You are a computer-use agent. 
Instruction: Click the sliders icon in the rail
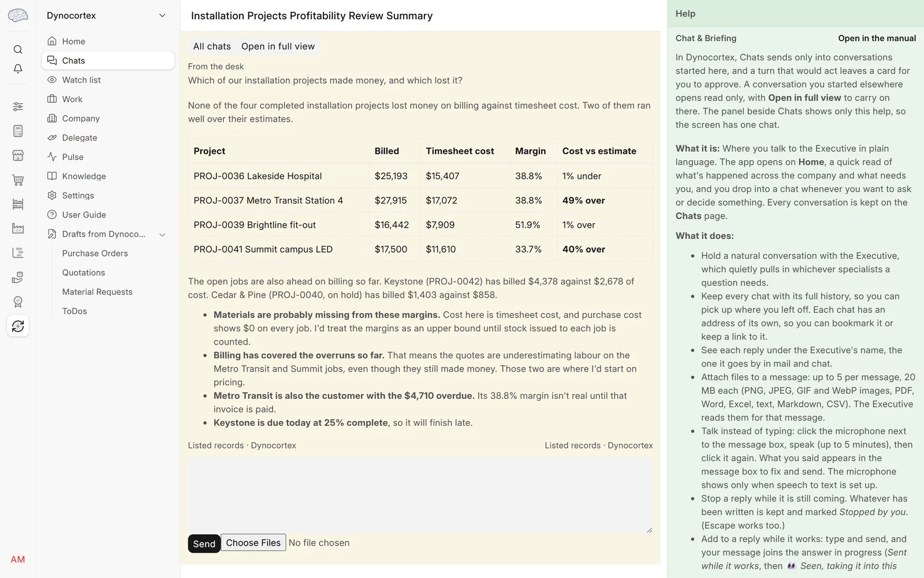tap(18, 106)
